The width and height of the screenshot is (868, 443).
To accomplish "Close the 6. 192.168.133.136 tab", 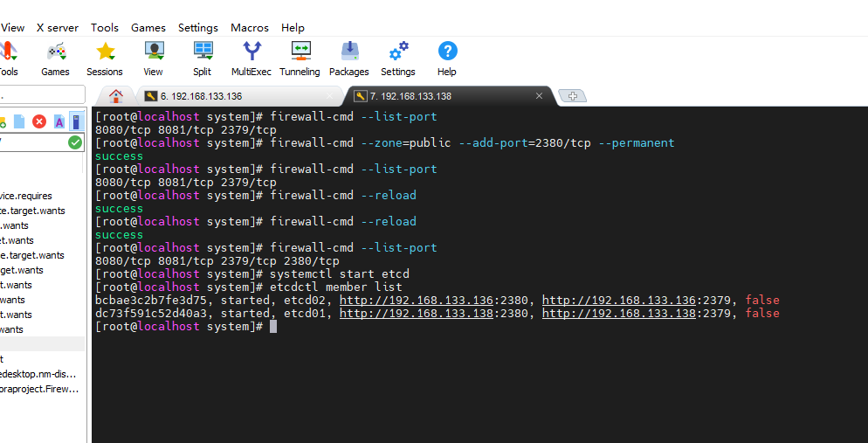I will pos(330,96).
